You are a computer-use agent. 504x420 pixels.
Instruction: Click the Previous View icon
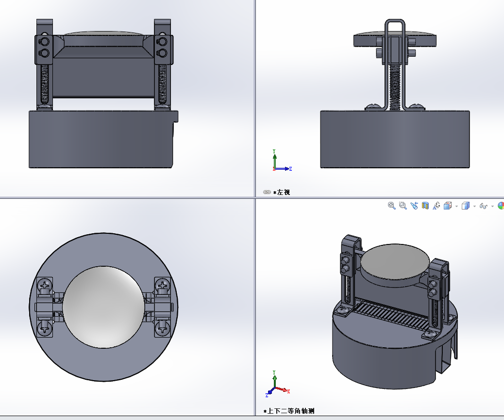click(414, 206)
